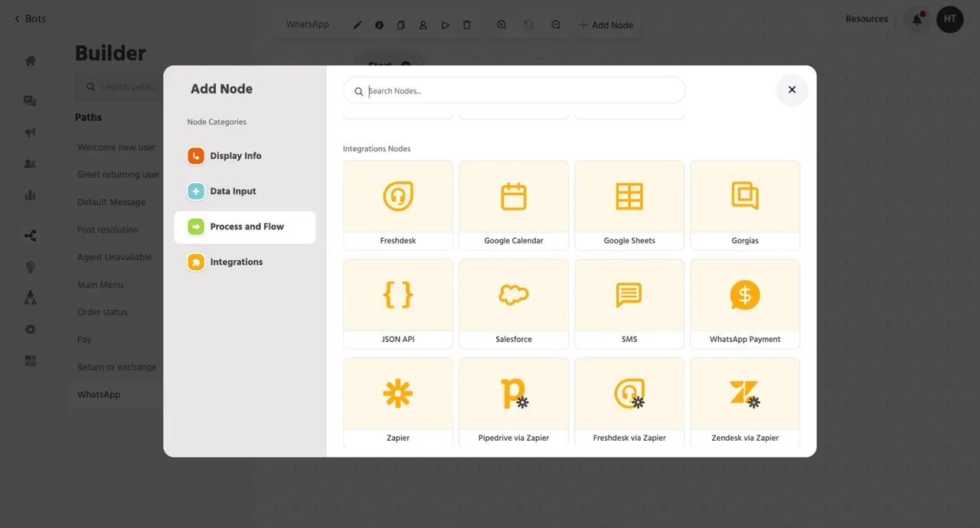
Task: Open the info icon in builder toolbar
Action: (379, 25)
